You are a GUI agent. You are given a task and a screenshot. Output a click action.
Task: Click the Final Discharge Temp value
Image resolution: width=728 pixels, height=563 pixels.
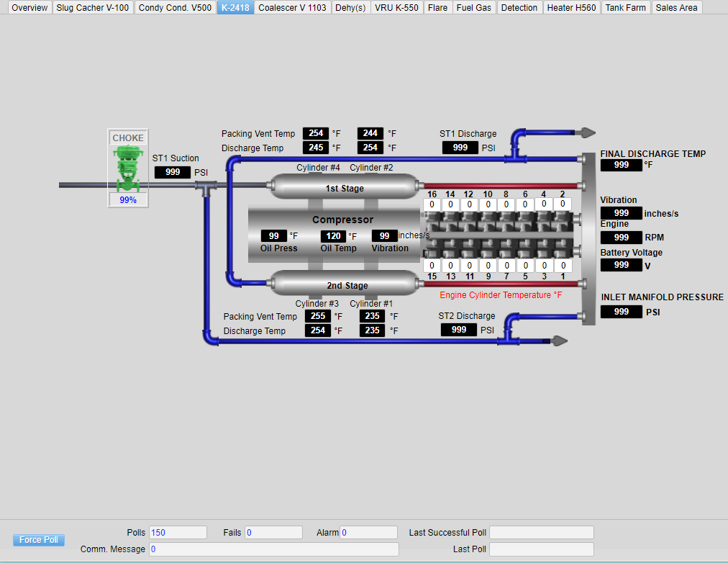(622, 165)
